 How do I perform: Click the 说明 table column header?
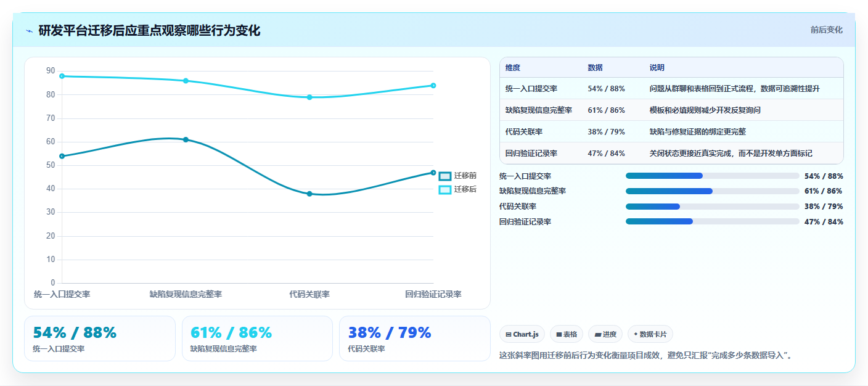tap(657, 68)
